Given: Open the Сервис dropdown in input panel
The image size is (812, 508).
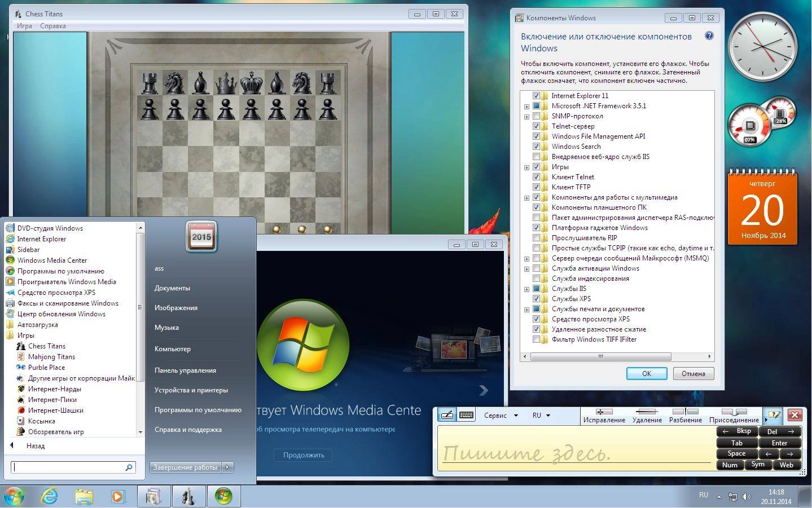Looking at the screenshot, I should [501, 416].
